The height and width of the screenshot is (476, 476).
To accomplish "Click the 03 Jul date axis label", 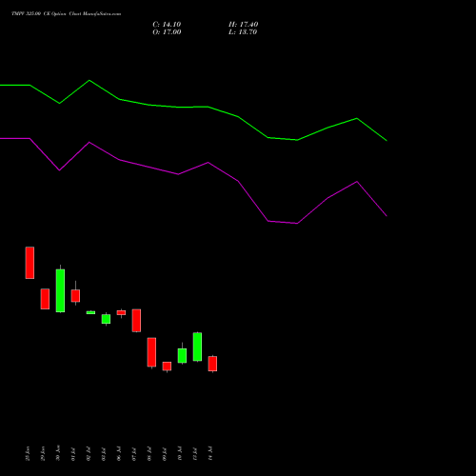I will (104, 454).
